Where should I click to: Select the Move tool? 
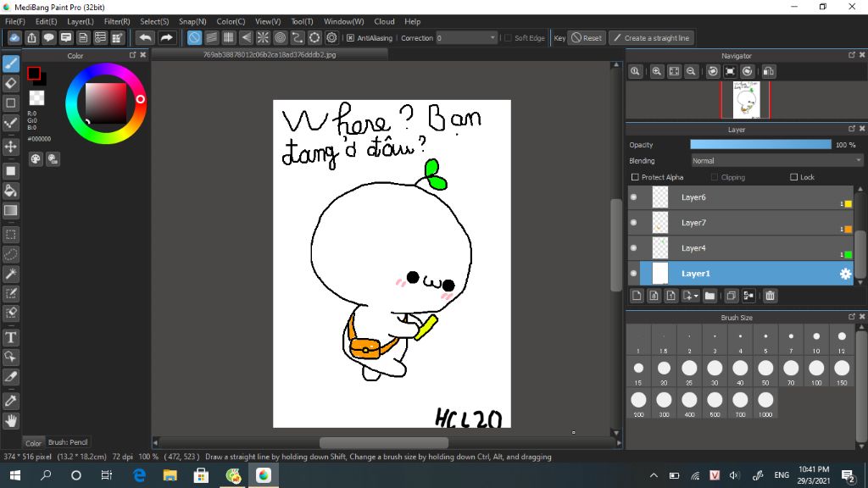(10, 147)
